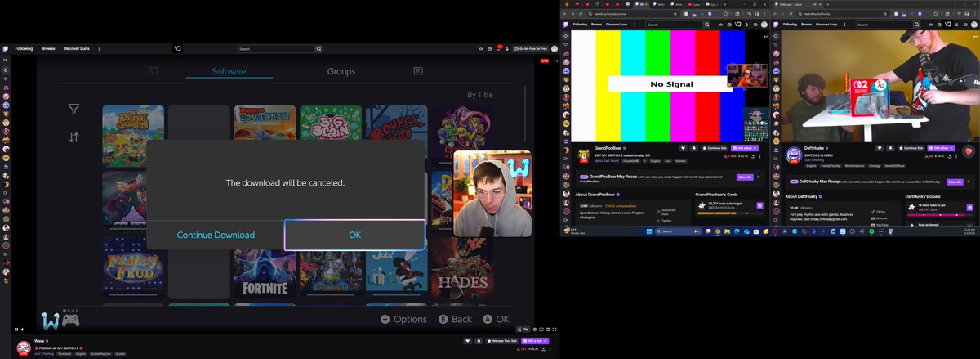Open Browse tab in DaftHusky window

[807, 25]
